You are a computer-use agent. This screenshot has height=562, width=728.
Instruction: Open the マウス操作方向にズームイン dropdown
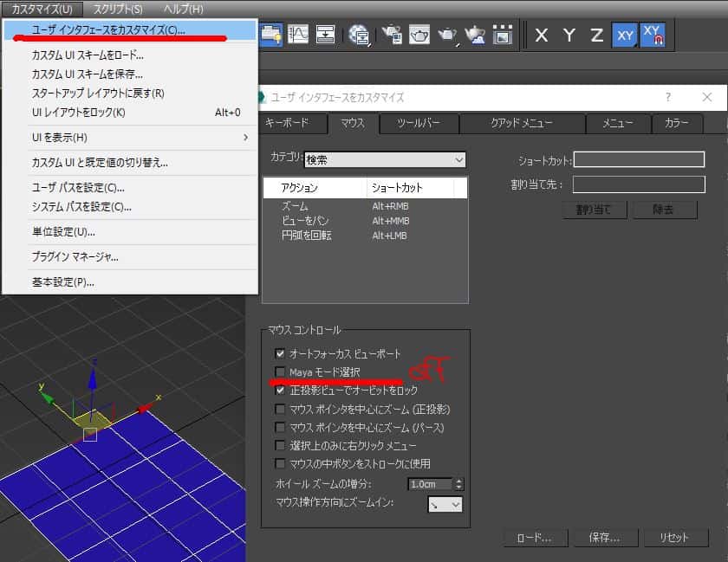pos(445,504)
